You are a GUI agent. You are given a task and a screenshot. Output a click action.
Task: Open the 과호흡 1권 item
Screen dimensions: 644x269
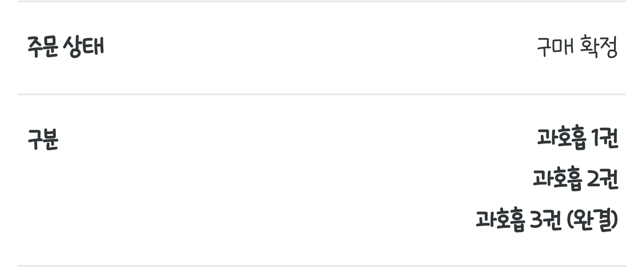pos(577,139)
